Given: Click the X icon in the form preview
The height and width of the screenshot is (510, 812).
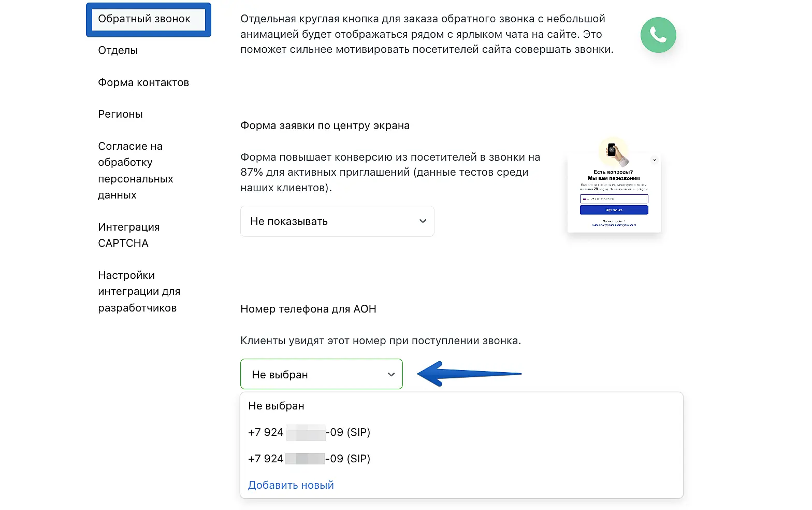Looking at the screenshot, I should [x=655, y=160].
